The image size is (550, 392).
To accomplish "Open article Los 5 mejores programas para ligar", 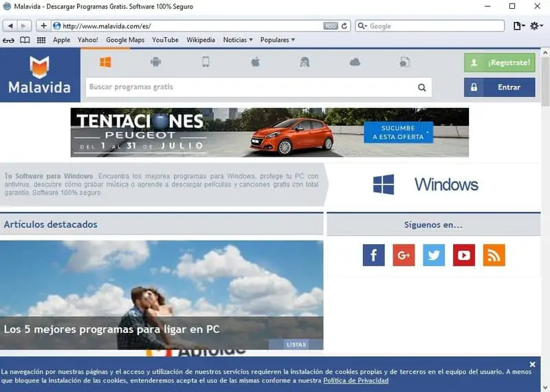I will [111, 329].
